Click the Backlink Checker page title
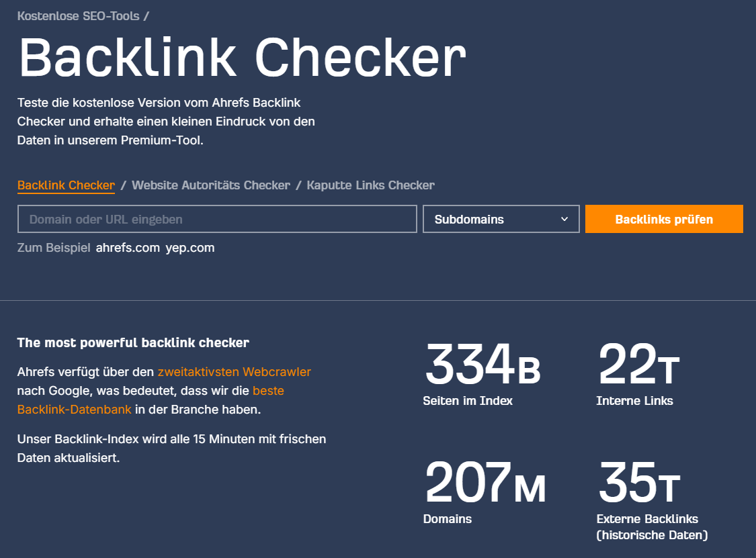Image resolution: width=756 pixels, height=558 pixels. 241,58
